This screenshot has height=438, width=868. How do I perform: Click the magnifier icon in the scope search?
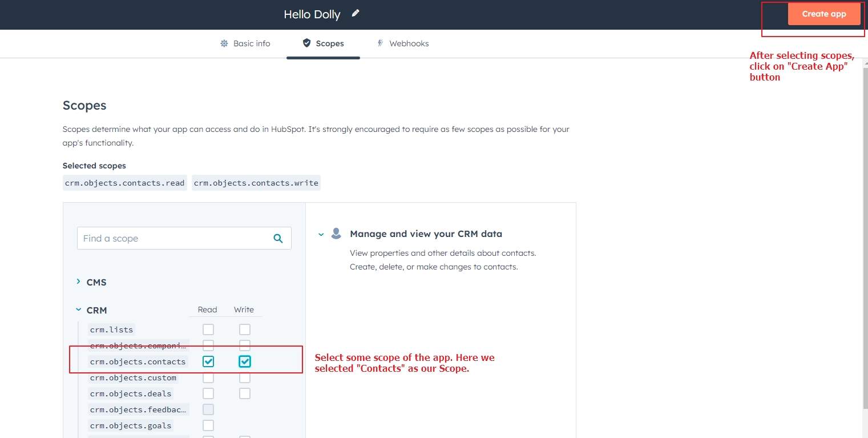[278, 239]
